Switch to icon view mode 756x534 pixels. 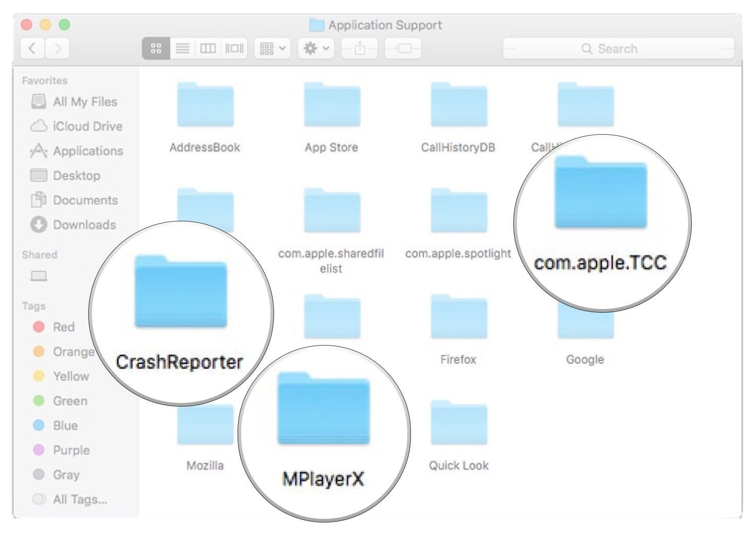coord(156,49)
